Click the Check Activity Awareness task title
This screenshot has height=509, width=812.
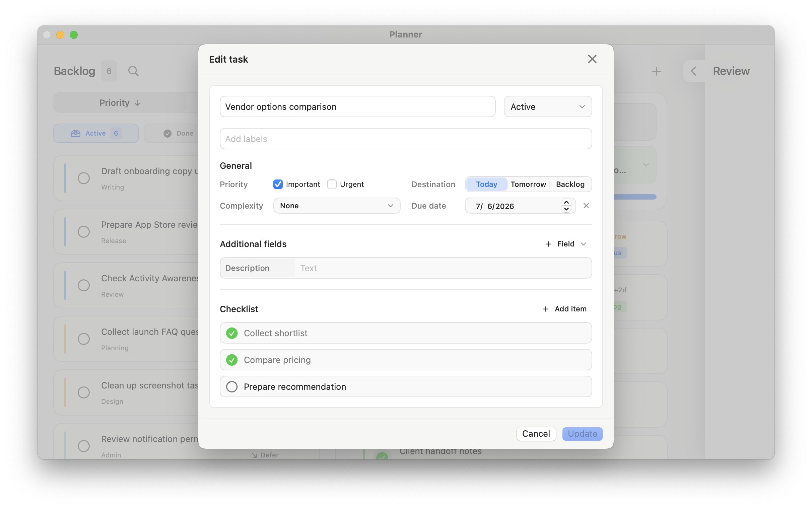[x=150, y=278]
